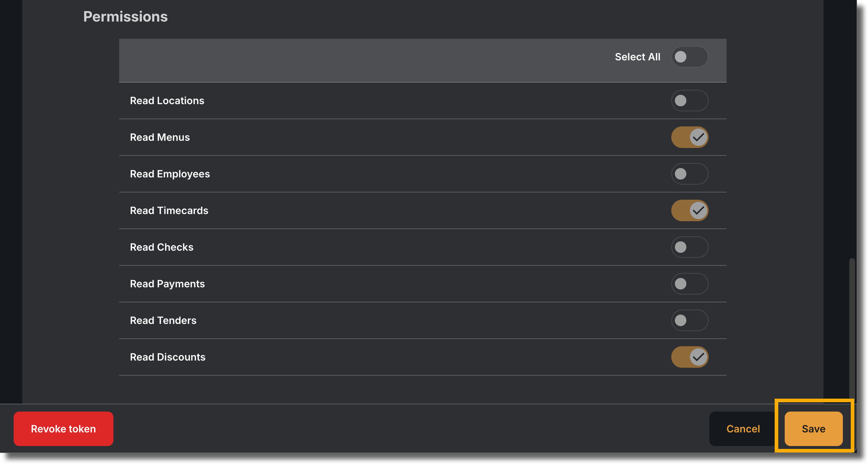Click the Read Menus checkmark icon
868x464 pixels.
(699, 137)
